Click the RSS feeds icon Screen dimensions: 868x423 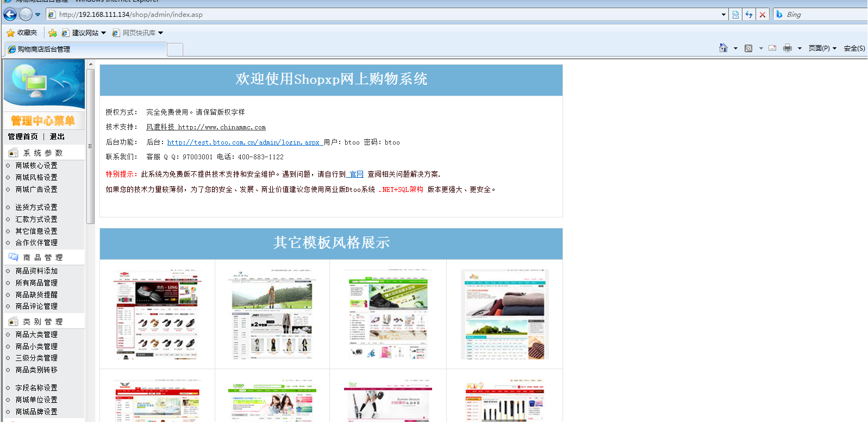pos(748,48)
